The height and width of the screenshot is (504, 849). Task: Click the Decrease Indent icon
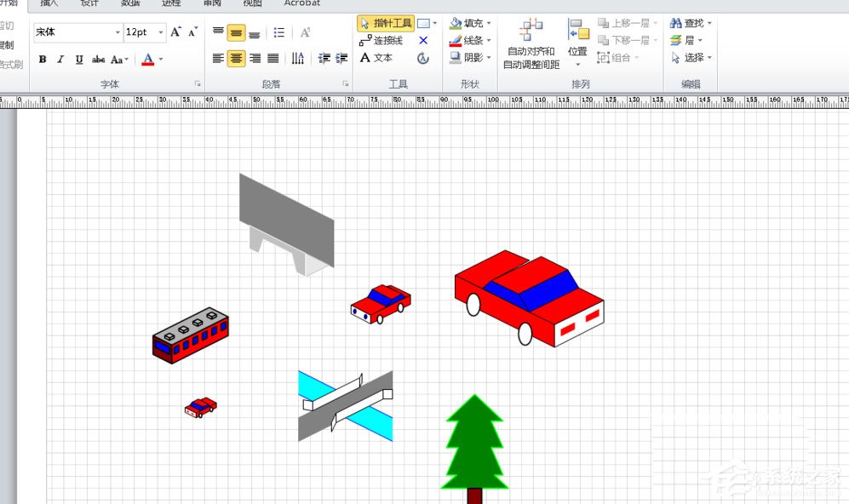coord(324,59)
